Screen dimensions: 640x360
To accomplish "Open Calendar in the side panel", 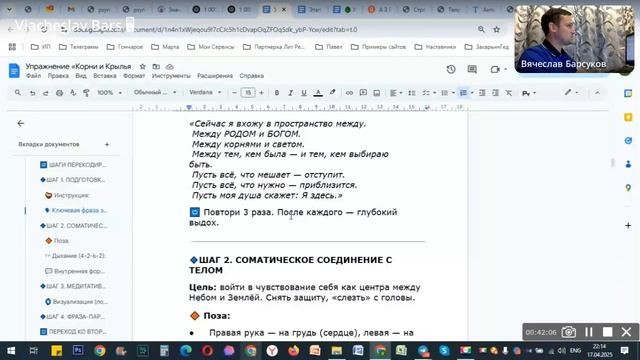I will click(628, 93).
